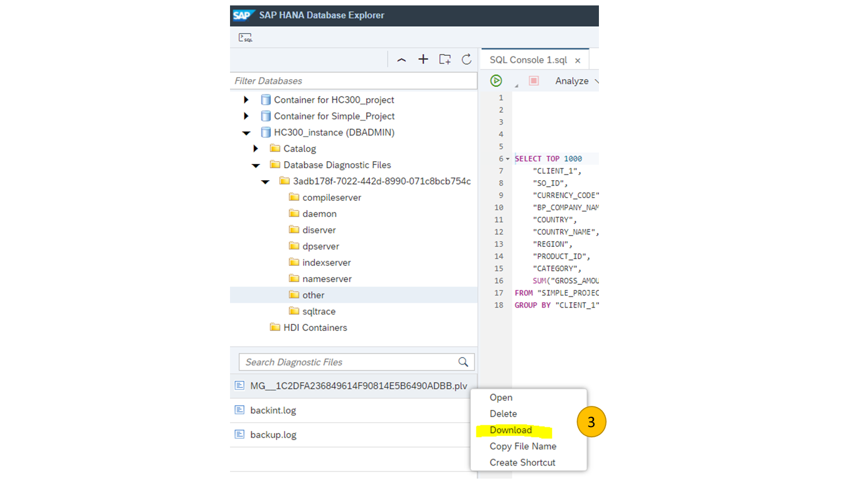Screen dimensions: 868x484
Task: Fold the SELECT statement at line 6
Action: (508, 159)
